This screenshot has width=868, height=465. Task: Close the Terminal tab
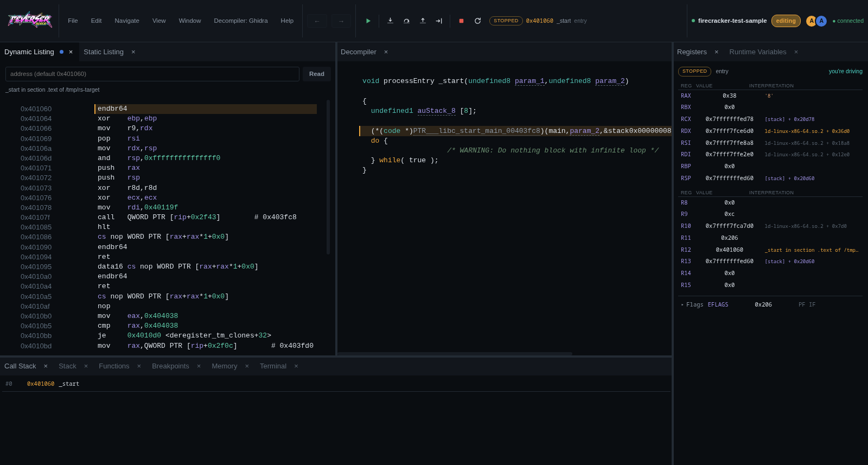[x=296, y=366]
